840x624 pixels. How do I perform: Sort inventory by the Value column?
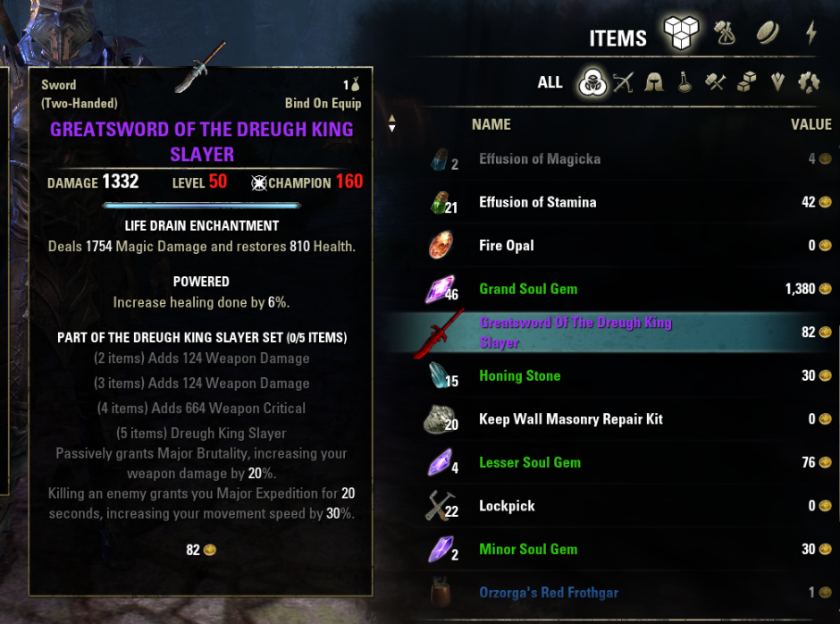pyautogui.click(x=811, y=124)
